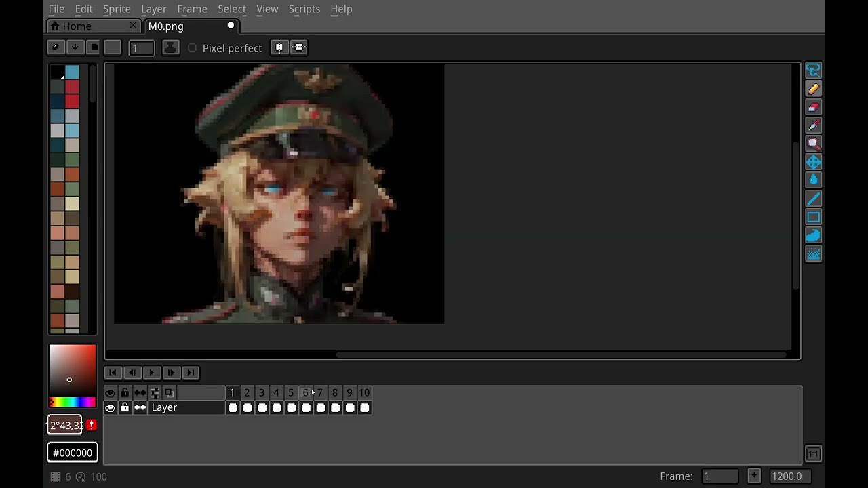Screen dimensions: 868x488
Task: Toggle all layers lock in timeline header
Action: point(125,392)
